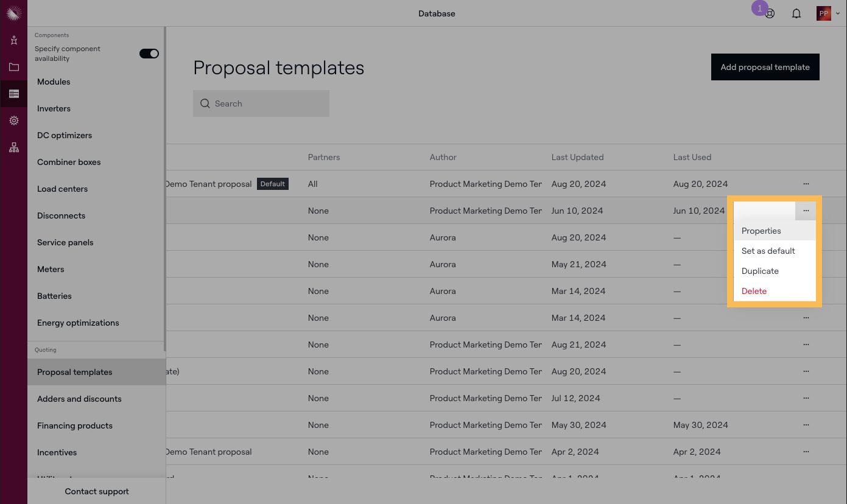Image resolution: width=847 pixels, height=504 pixels.
Task: Open the organization hierarchy icon
Action: tap(13, 147)
